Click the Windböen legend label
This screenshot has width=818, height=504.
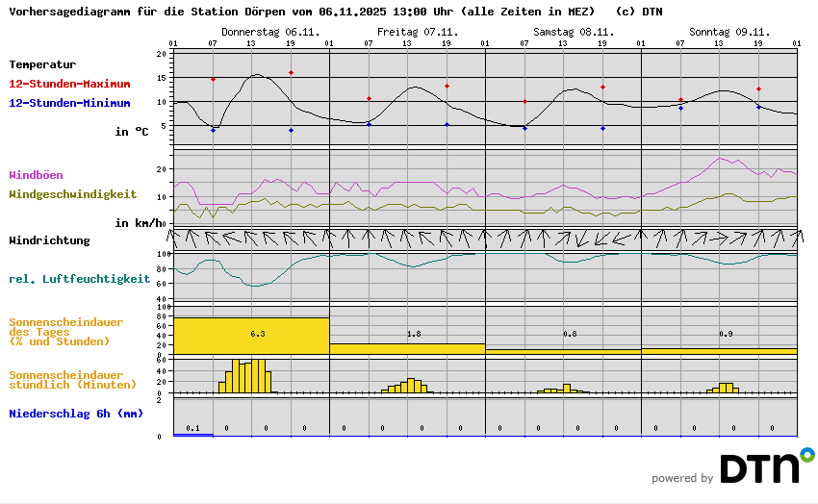(37, 175)
